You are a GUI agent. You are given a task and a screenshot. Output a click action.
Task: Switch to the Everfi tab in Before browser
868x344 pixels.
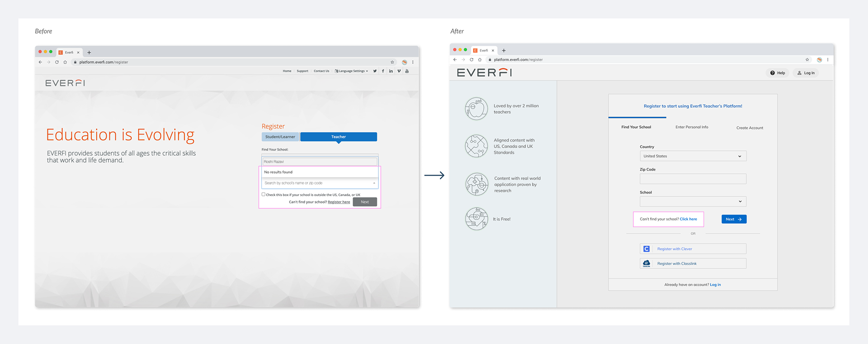pyautogui.click(x=69, y=53)
